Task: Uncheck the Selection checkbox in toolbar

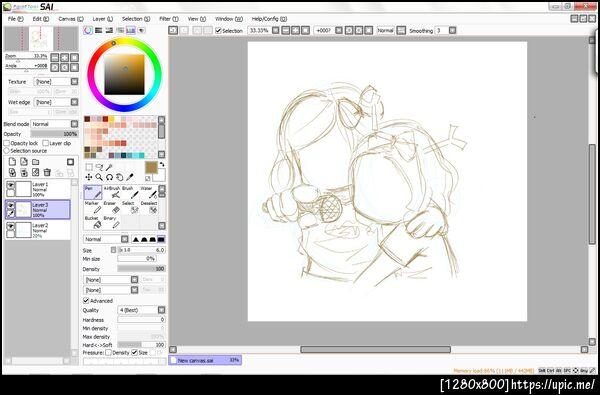Action: (218, 31)
